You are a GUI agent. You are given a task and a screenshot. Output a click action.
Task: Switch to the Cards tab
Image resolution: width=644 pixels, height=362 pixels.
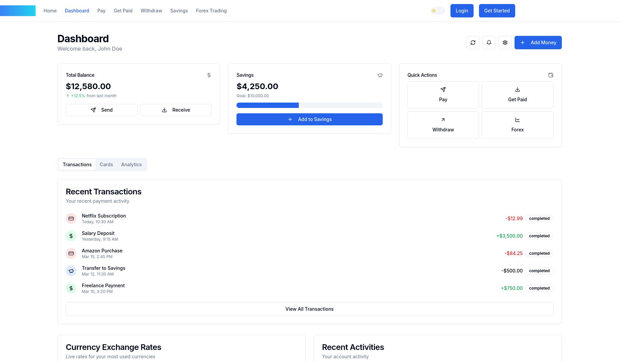pos(106,165)
